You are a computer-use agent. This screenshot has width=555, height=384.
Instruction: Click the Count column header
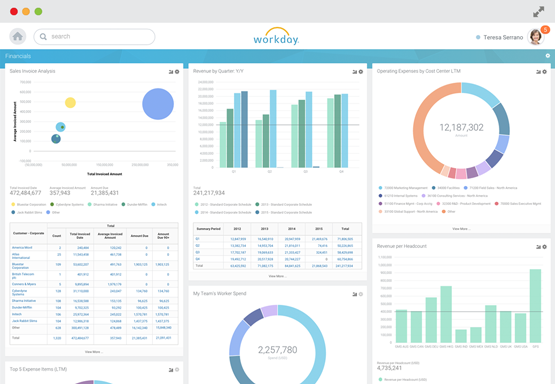tap(57, 236)
